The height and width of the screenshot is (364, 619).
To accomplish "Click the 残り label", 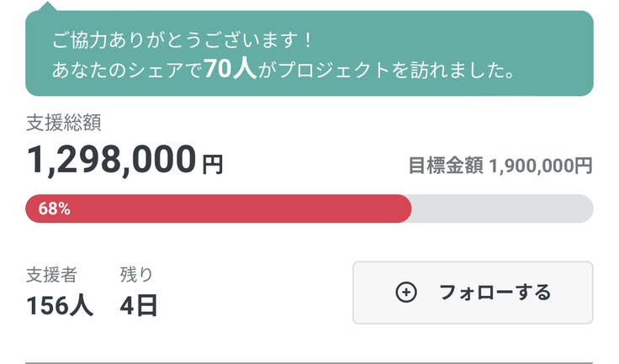I will coord(136,274).
